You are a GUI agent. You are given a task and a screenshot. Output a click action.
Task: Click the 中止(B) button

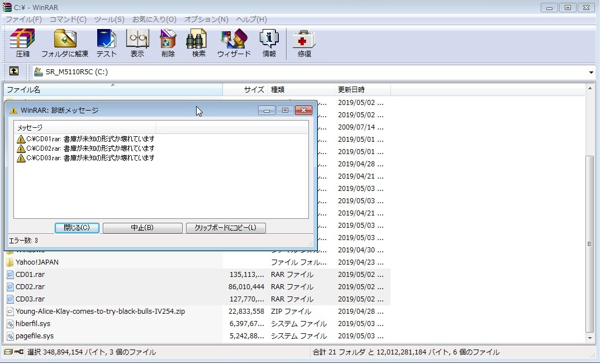142,228
